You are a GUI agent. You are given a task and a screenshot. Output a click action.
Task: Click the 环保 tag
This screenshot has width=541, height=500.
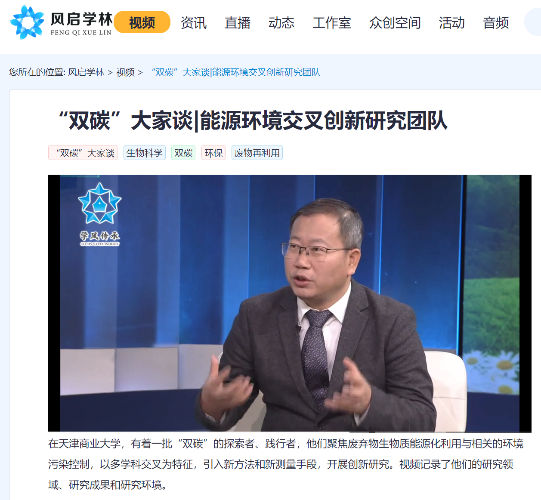coord(214,153)
